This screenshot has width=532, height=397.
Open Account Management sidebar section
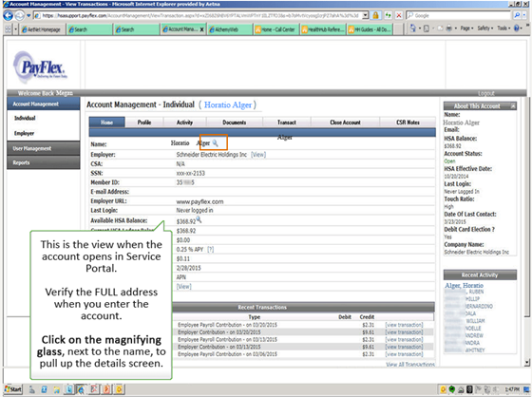click(44, 104)
